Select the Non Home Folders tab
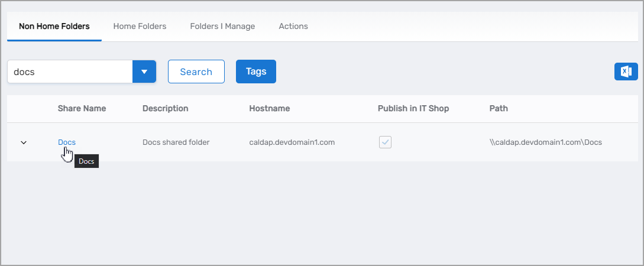 (54, 27)
